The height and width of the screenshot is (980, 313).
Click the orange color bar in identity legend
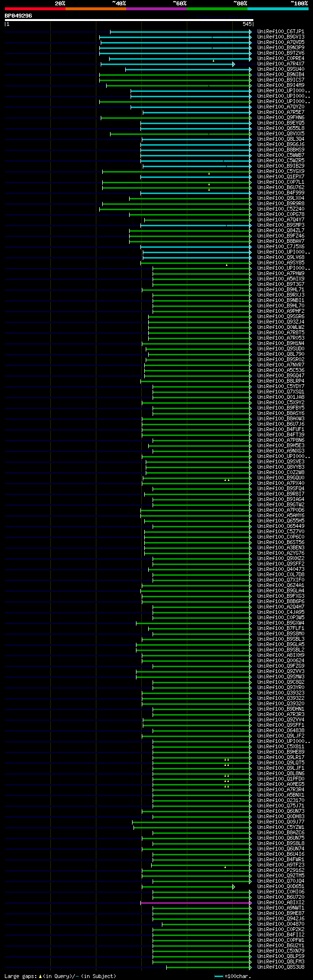(x=96, y=8)
